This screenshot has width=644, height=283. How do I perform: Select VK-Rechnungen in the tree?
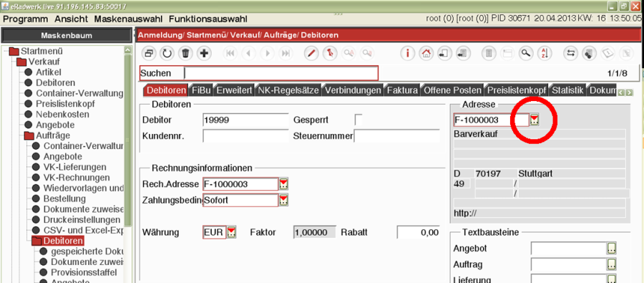pyautogui.click(x=77, y=178)
